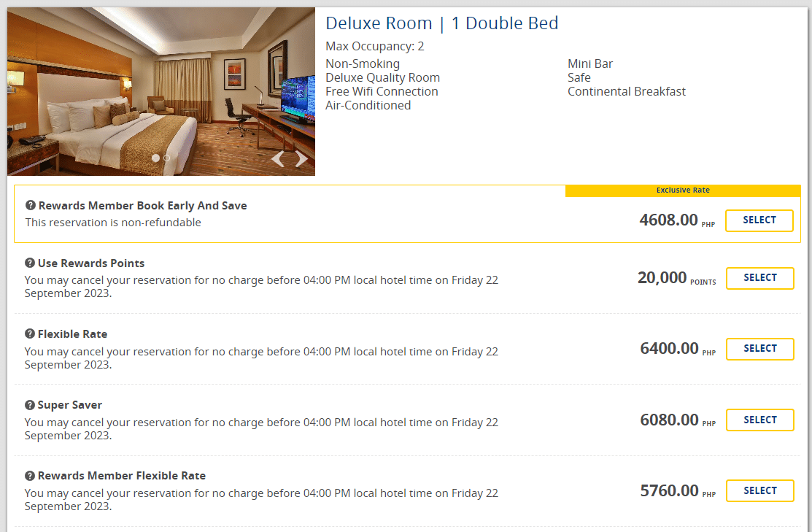Click help icon for Rewards Member Flexible Rate
This screenshot has height=532, width=812.
pos(30,476)
